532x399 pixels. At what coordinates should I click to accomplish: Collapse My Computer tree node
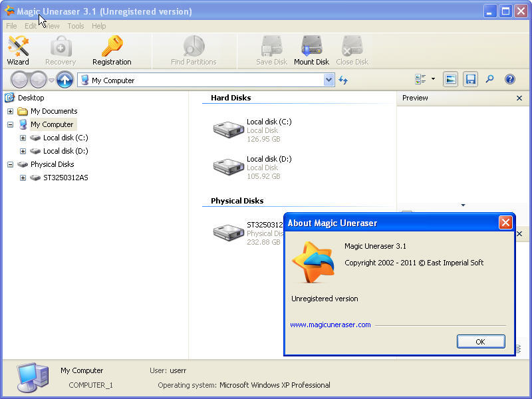10,124
